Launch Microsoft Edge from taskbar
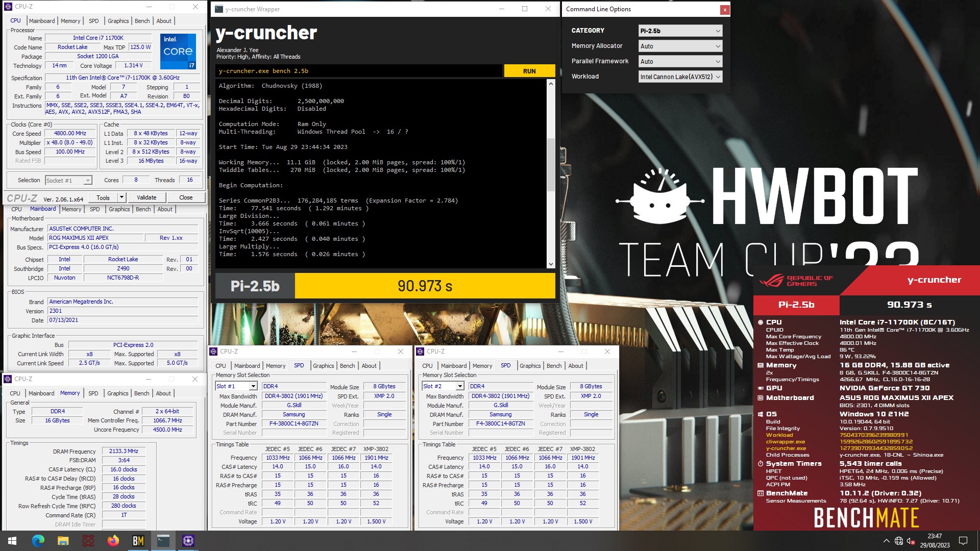The width and height of the screenshot is (980, 551). tap(38, 540)
